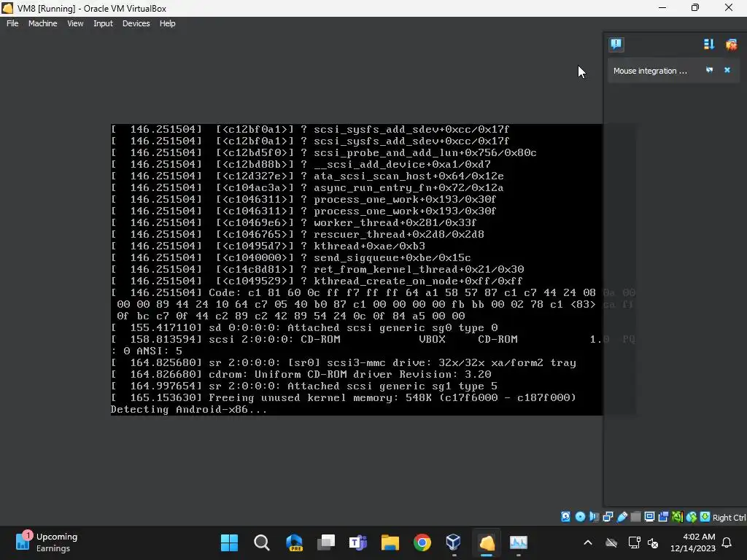
Task: Open the performance monitor taskbar app
Action: 519,542
